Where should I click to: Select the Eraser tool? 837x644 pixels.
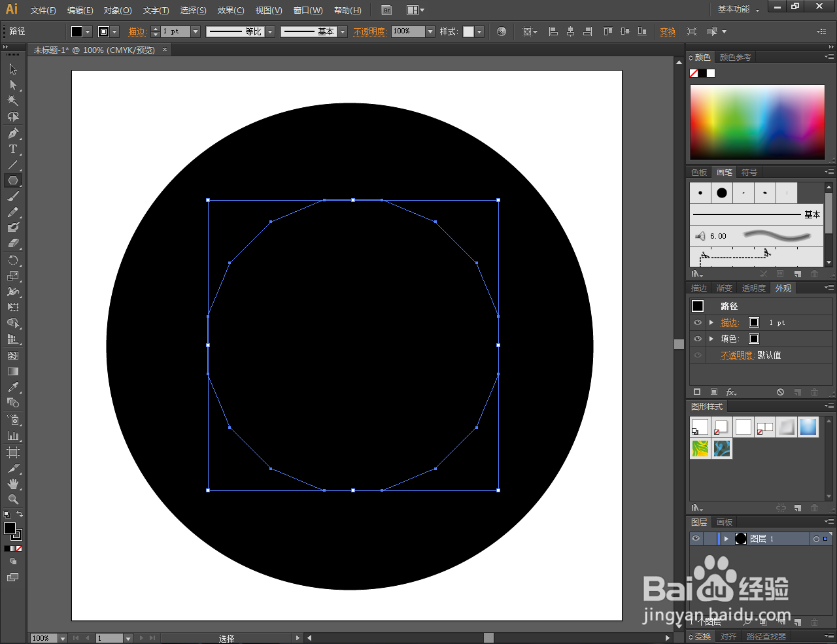12,243
